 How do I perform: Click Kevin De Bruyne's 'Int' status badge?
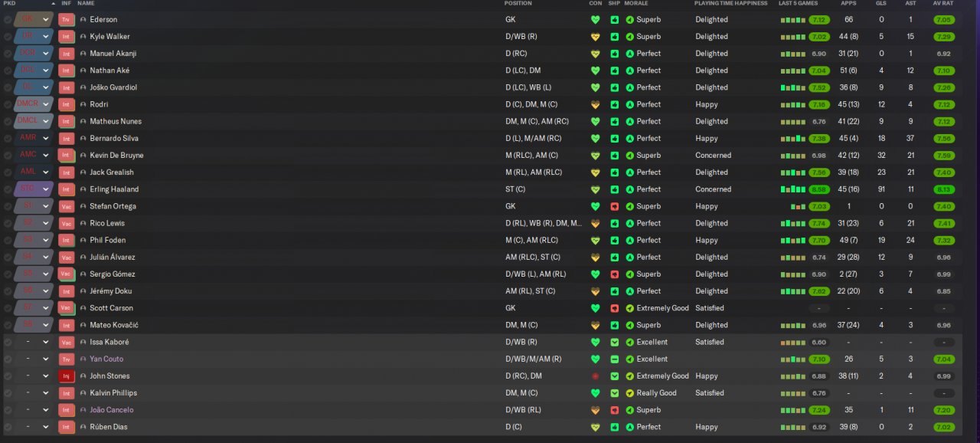pyautogui.click(x=67, y=156)
